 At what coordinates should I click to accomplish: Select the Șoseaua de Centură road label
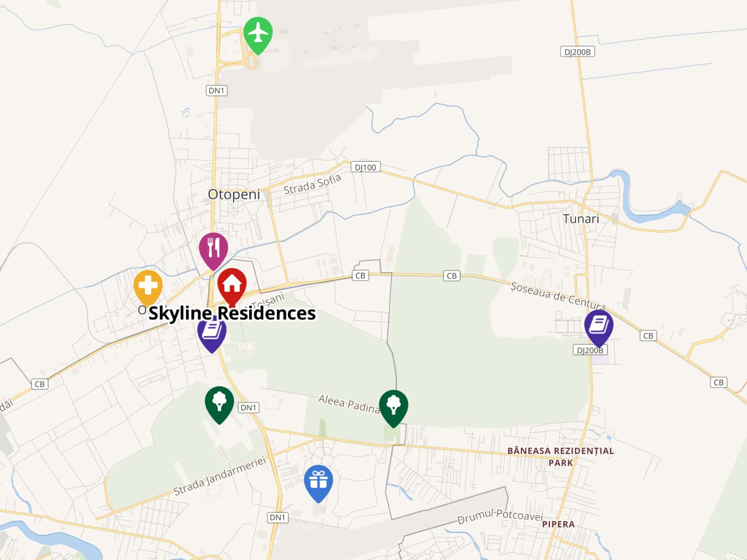click(558, 295)
